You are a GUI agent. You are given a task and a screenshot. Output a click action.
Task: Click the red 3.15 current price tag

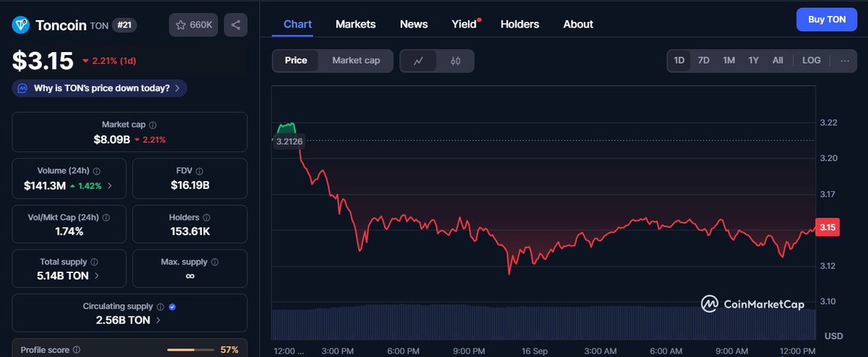point(827,227)
